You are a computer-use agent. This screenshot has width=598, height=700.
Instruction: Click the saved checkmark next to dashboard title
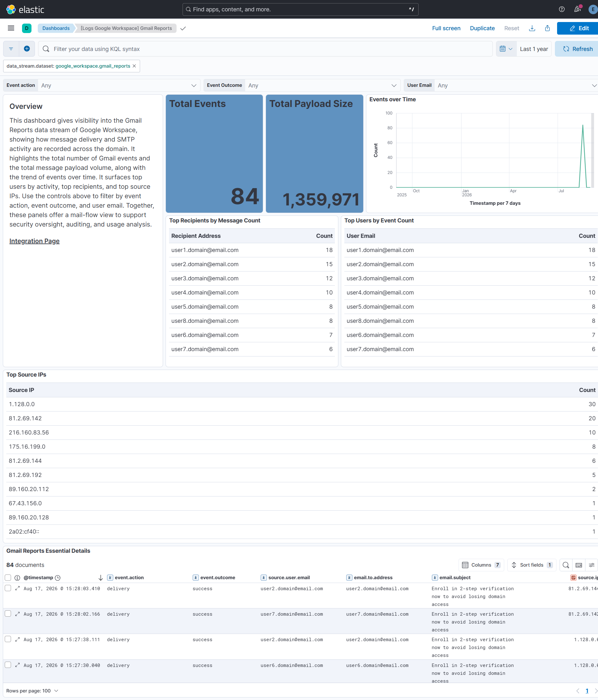coord(183,28)
